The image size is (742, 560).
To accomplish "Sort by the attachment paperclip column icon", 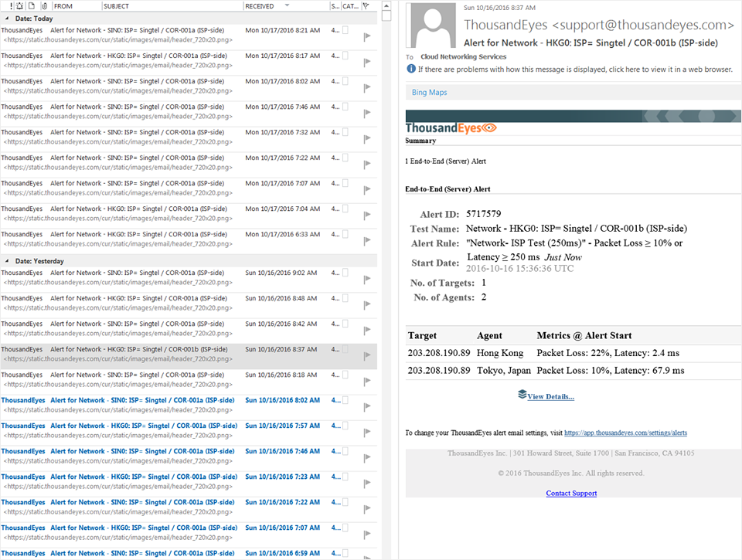I will pyautogui.click(x=44, y=6).
